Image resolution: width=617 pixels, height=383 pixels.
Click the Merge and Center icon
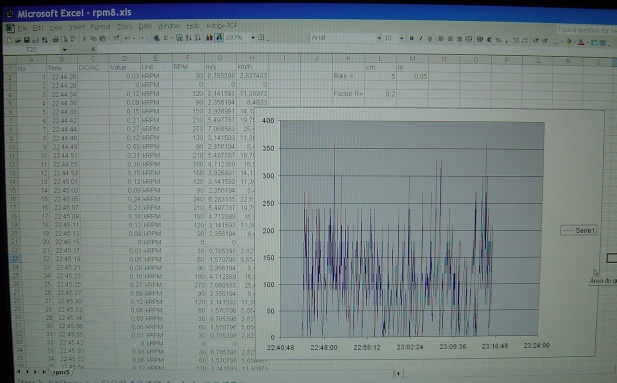click(469, 39)
